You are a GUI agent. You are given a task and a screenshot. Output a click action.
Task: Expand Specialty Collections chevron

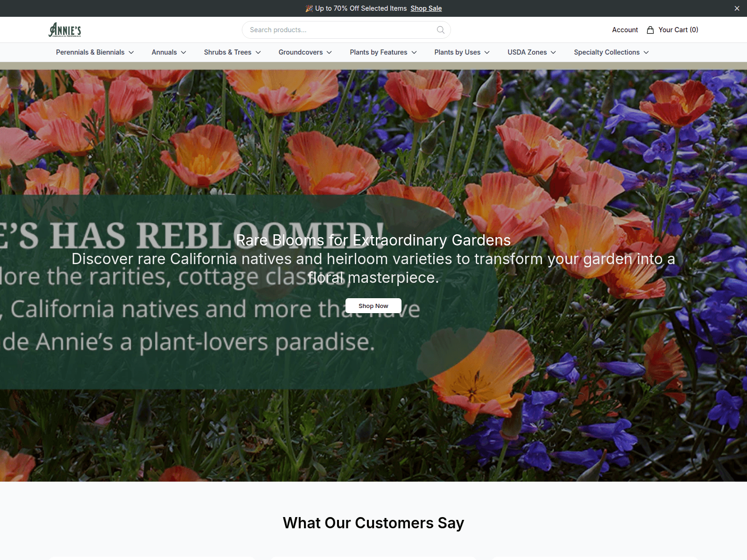pos(646,52)
